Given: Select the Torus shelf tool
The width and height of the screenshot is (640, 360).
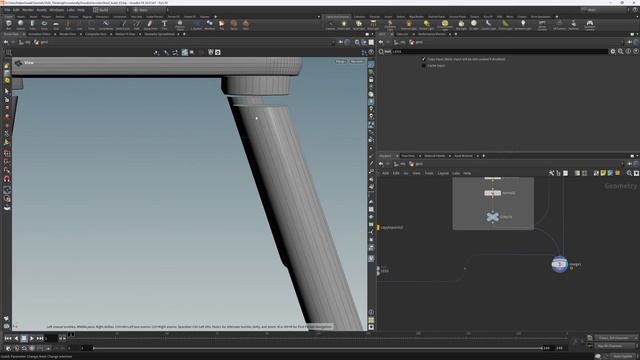Looking at the screenshot, I should coord(44,24).
